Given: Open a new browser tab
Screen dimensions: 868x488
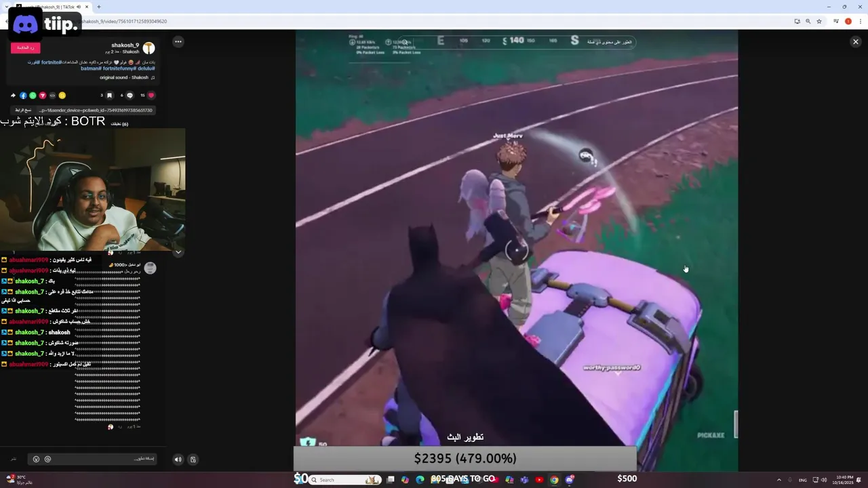Looking at the screenshot, I should click(x=99, y=7).
